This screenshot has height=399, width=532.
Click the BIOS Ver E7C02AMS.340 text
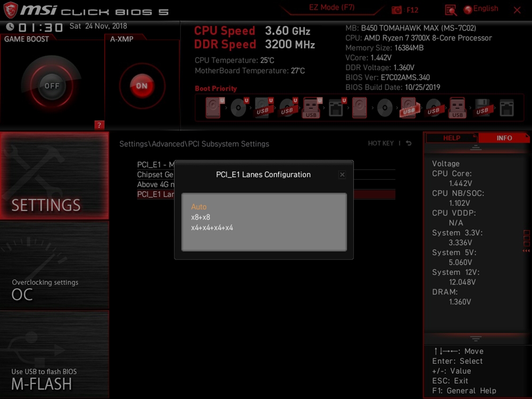(x=387, y=77)
